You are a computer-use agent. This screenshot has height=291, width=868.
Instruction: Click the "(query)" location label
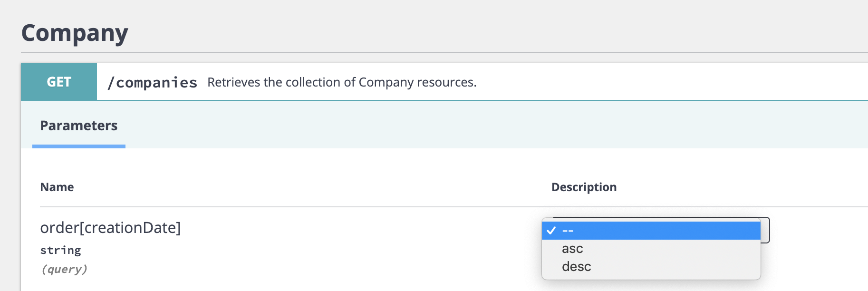(x=64, y=269)
